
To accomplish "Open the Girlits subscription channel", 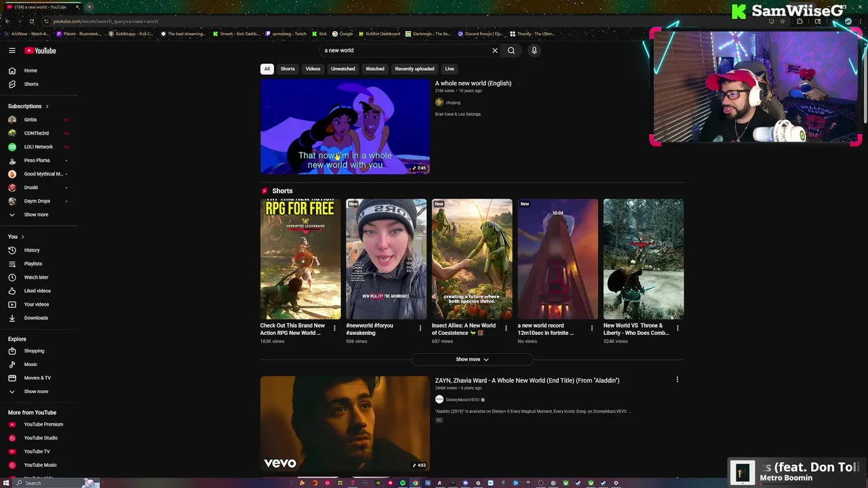I will pos(31,120).
